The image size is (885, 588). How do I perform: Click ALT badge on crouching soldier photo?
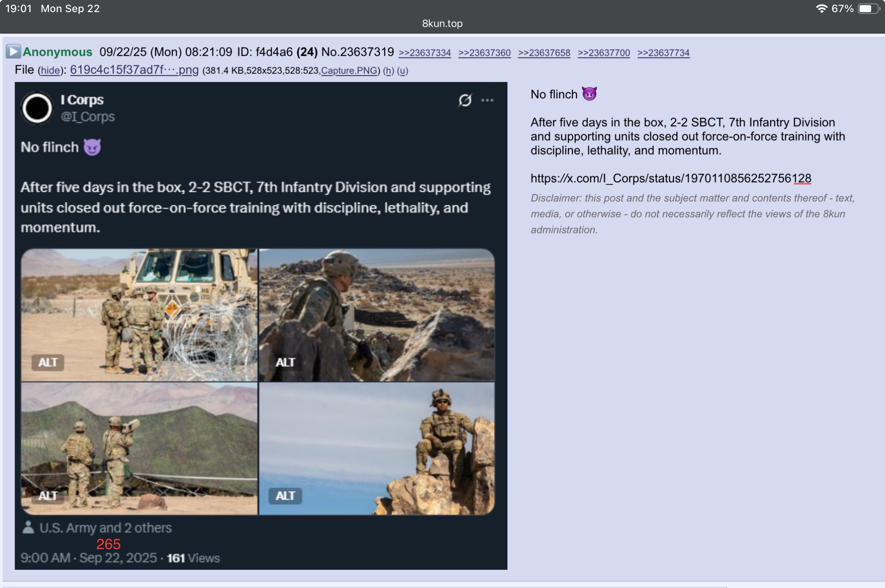[285, 362]
